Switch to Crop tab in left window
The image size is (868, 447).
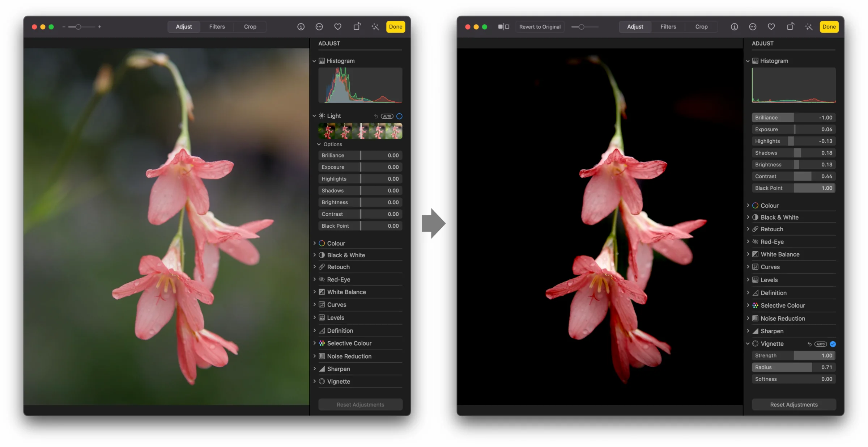(x=250, y=27)
